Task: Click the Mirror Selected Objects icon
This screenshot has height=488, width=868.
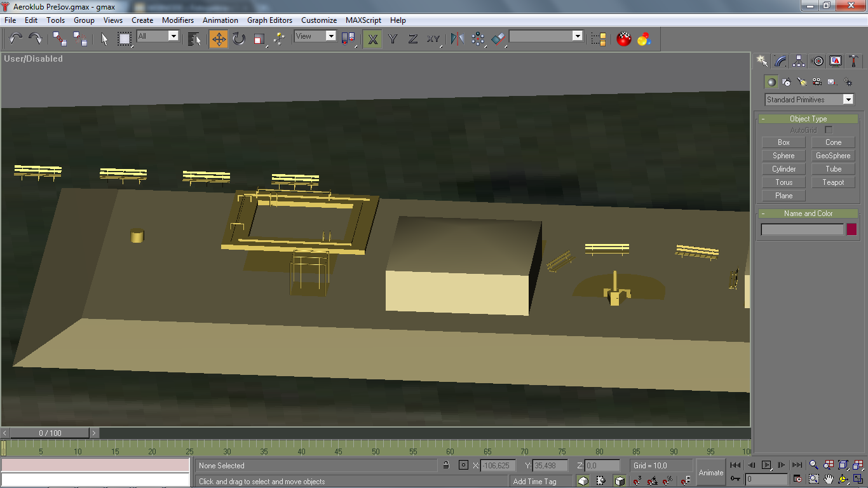Action: [458, 39]
